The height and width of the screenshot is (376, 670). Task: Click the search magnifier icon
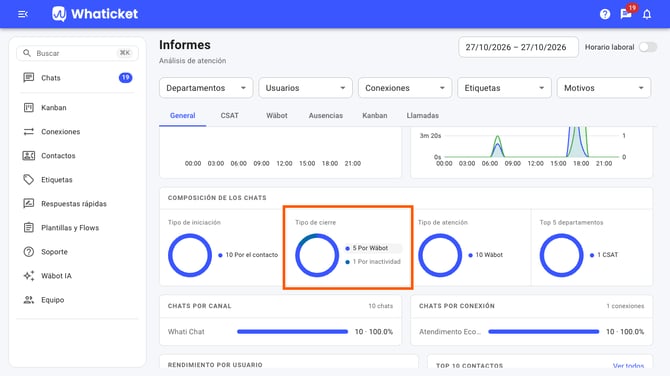[27, 53]
